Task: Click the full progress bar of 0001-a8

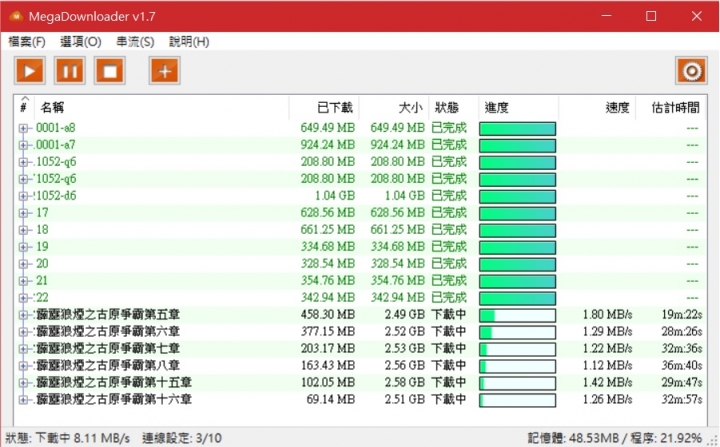Action: point(518,129)
